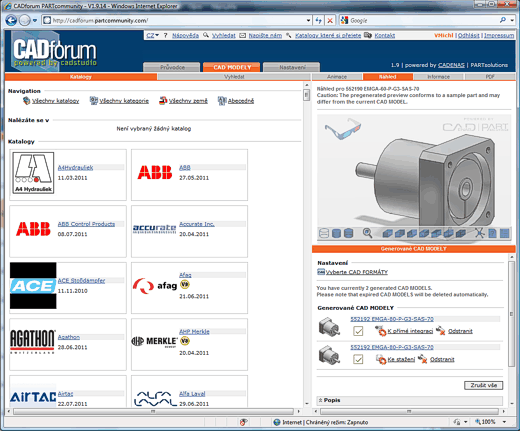Open the address bar URL history dropdown
The width and height of the screenshot is (520, 431).
[x=308, y=21]
